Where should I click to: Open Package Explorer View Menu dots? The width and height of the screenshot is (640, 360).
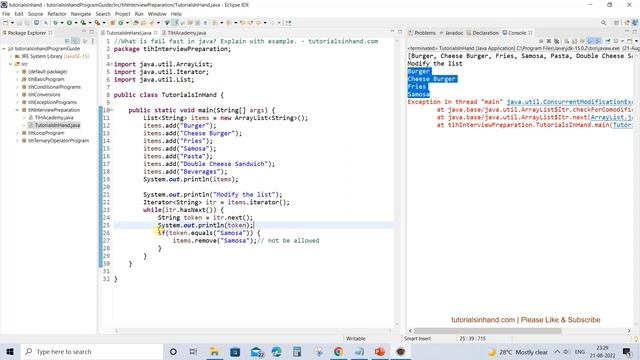93,41
